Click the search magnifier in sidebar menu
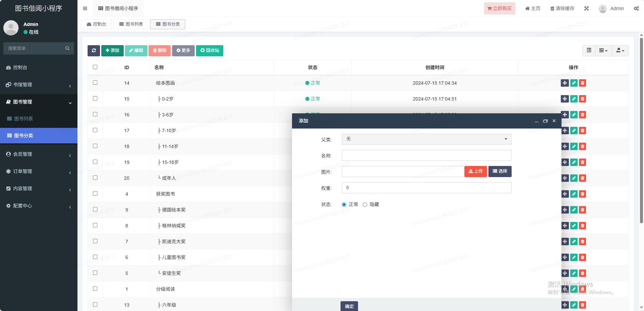This screenshot has width=644, height=311. tap(67, 48)
